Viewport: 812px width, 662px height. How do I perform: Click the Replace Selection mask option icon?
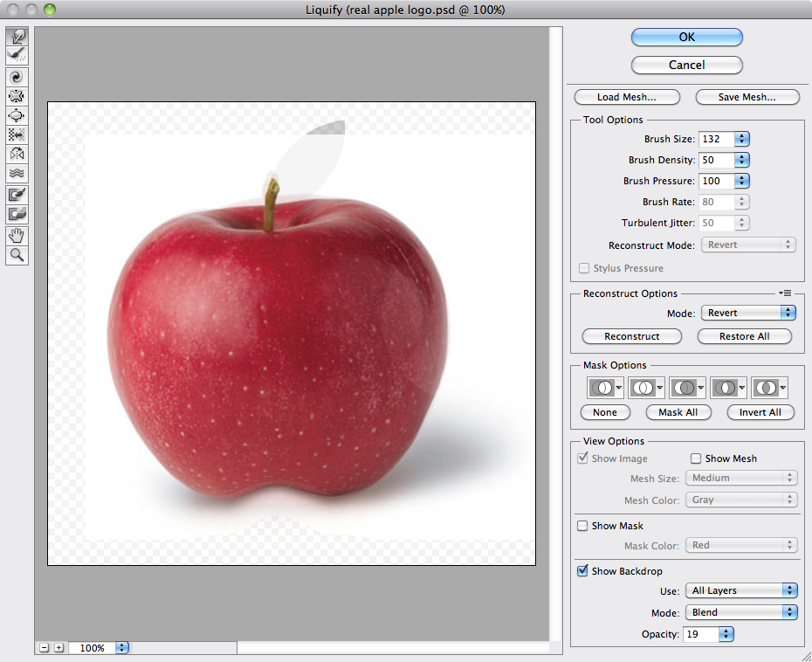(x=605, y=388)
